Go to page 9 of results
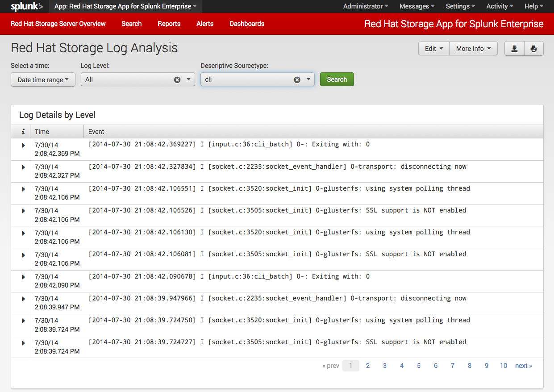The width and height of the screenshot is (554, 392). (x=487, y=366)
